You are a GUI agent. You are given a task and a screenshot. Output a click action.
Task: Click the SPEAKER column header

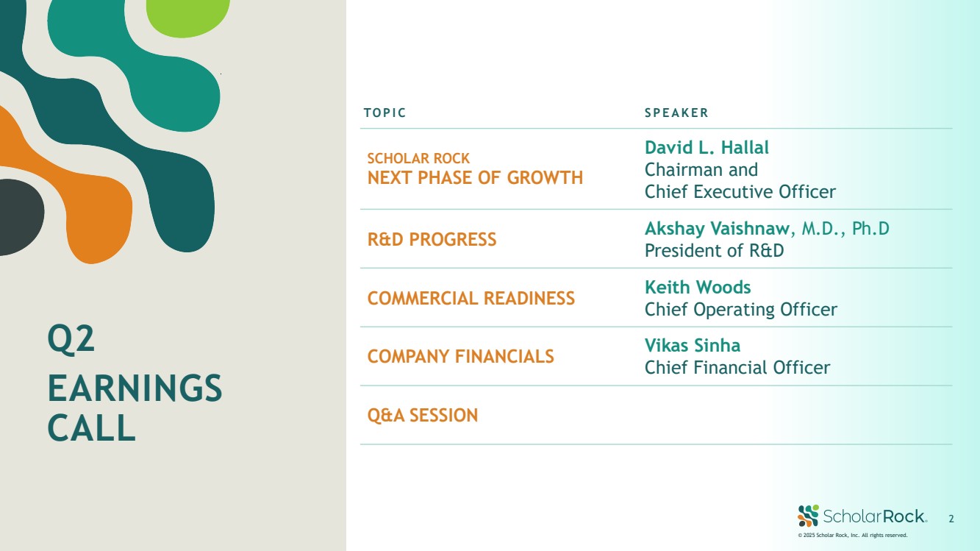point(676,113)
